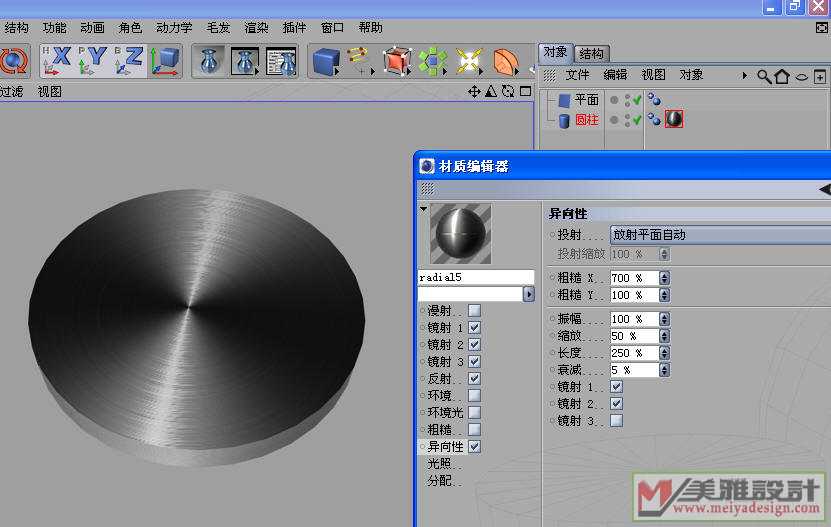Click the home icon in object manager
The height and width of the screenshot is (527, 831).
click(x=782, y=77)
